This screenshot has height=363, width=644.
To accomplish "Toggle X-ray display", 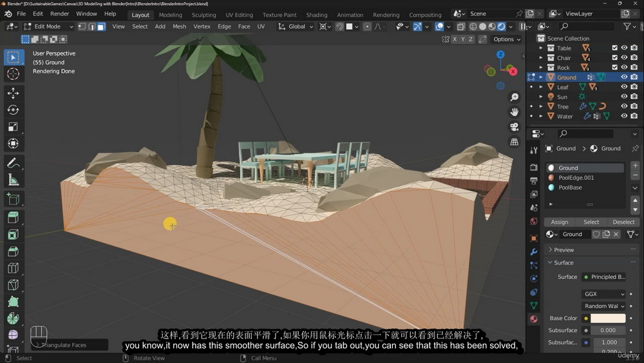I will pyautogui.click(x=461, y=26).
